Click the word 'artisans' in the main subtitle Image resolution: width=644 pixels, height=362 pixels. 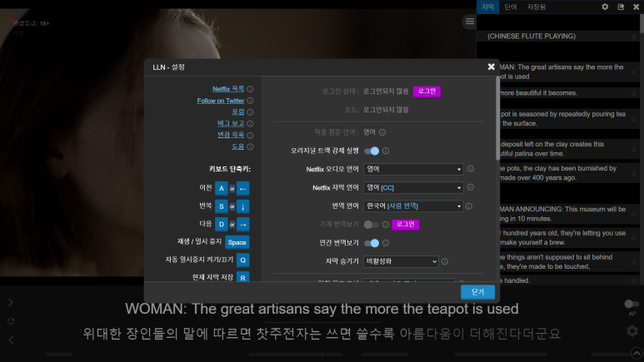pos(284,309)
